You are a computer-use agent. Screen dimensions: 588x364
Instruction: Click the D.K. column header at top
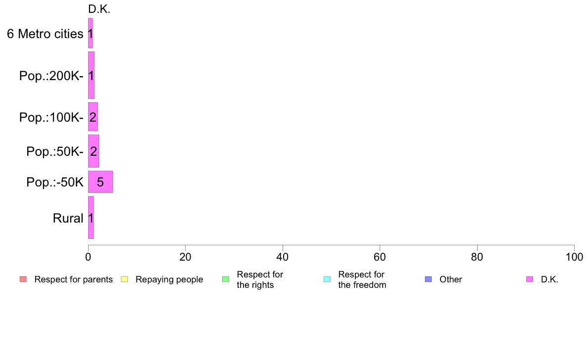99,9
